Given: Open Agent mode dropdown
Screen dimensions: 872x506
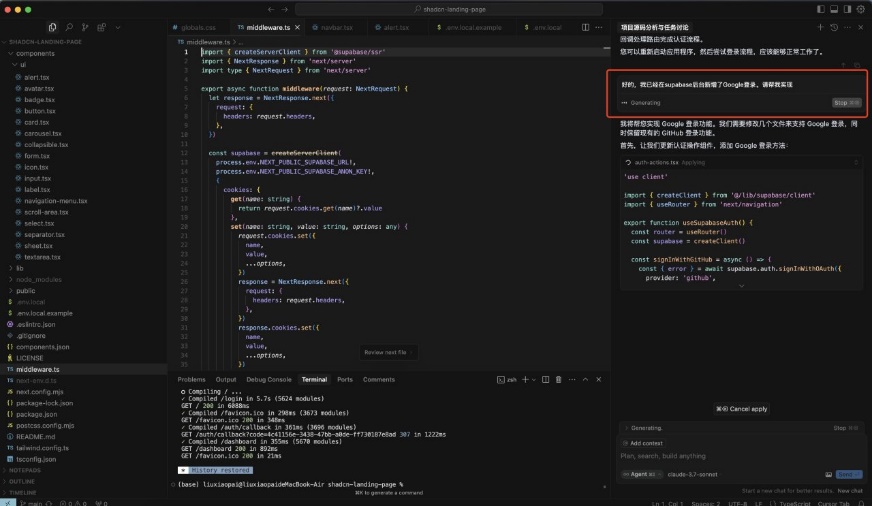Looking at the screenshot, I should (x=639, y=474).
